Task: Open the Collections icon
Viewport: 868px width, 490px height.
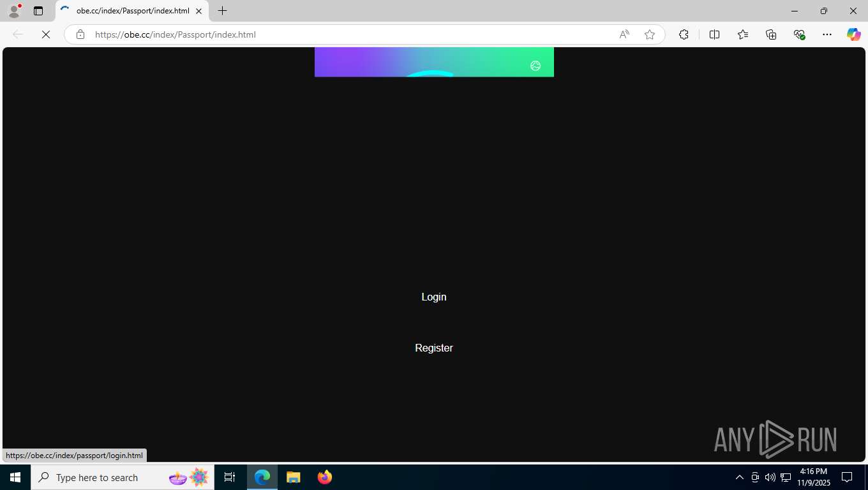Action: (x=771, y=34)
